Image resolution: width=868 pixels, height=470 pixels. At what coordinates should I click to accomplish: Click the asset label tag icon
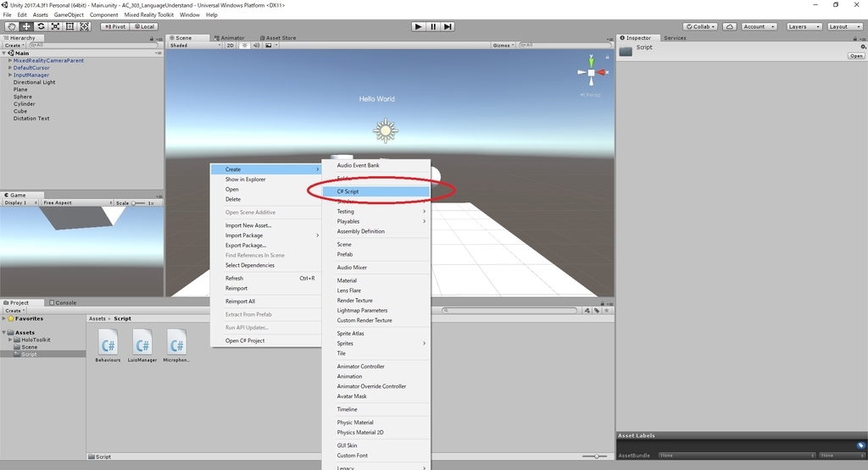coord(860,445)
